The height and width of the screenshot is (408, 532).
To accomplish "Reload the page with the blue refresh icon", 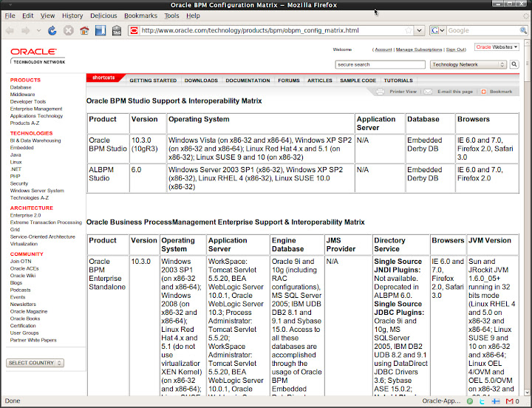I will [x=52, y=30].
